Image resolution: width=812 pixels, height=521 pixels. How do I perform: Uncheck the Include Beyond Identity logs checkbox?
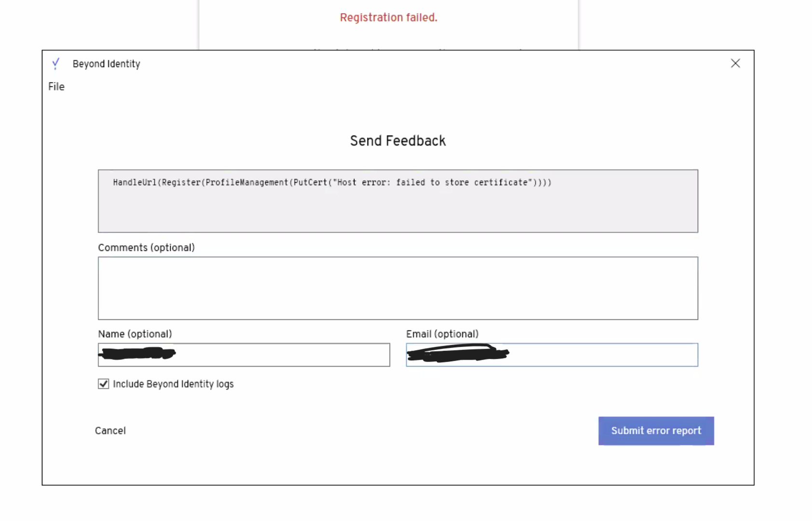pyautogui.click(x=103, y=384)
